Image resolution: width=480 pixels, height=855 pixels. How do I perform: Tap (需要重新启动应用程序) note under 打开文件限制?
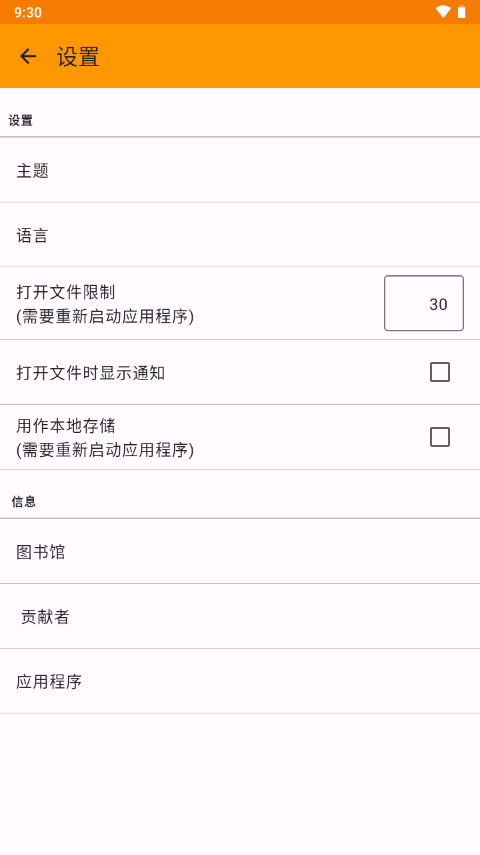coord(105,316)
